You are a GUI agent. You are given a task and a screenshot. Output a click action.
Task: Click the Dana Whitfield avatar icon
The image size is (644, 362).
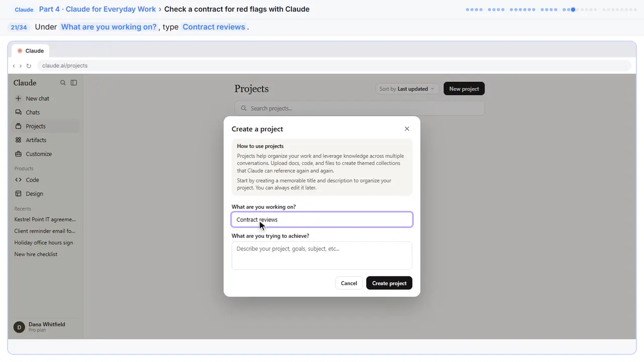click(19, 327)
